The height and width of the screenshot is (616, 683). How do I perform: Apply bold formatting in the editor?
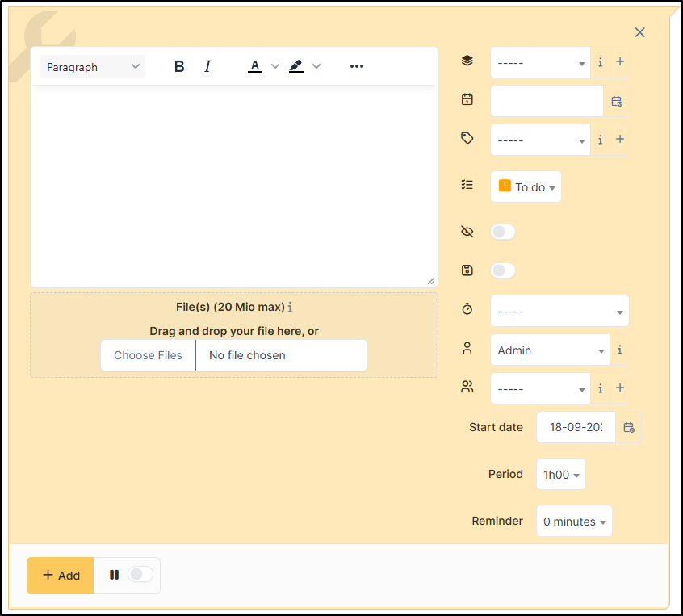pos(179,67)
